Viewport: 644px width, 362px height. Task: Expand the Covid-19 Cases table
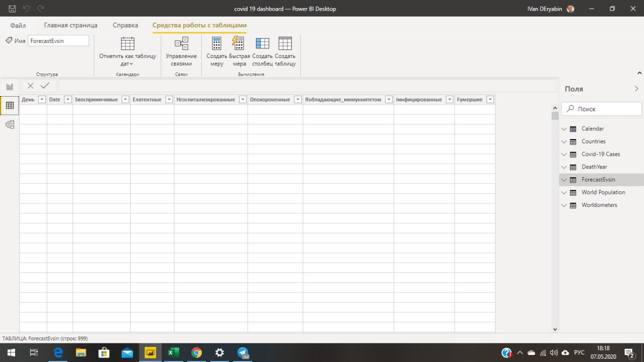(x=564, y=155)
